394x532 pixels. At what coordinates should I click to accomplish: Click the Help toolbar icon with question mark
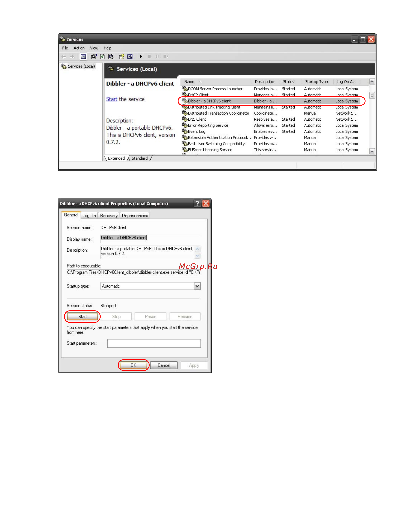tap(122, 56)
